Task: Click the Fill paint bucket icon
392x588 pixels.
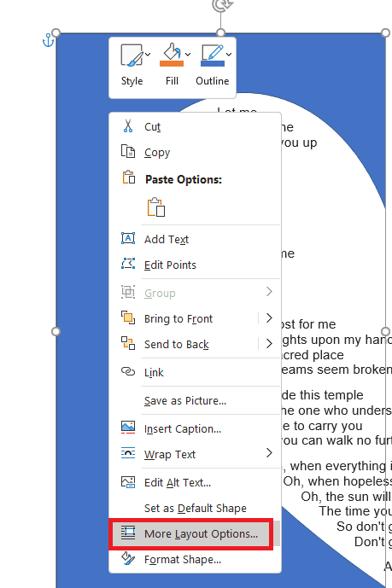Action: click(x=172, y=55)
